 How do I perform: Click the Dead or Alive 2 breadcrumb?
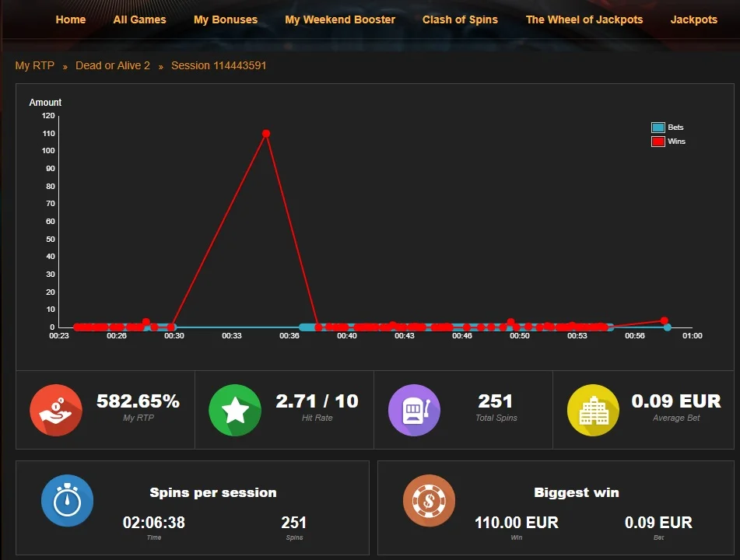pos(113,65)
